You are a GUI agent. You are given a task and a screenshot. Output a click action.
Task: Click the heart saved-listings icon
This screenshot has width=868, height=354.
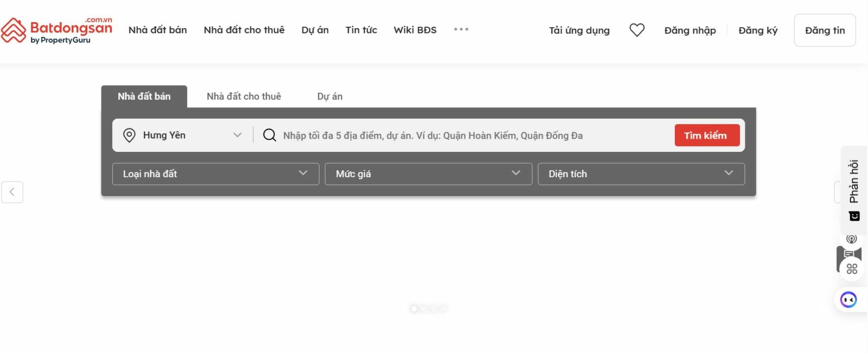[x=637, y=30]
